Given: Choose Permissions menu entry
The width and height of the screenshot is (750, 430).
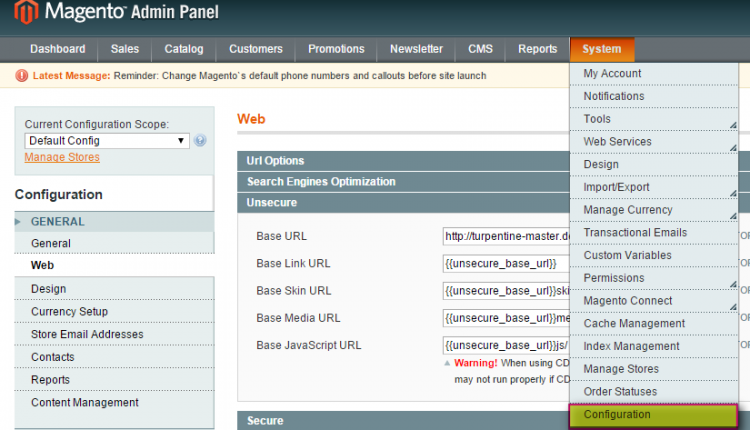Looking at the screenshot, I should (654, 278).
